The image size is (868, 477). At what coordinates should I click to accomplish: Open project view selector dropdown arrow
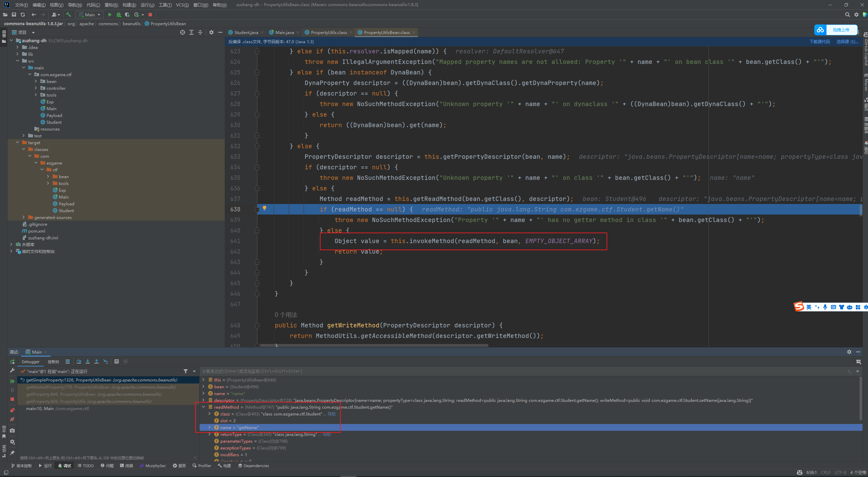[33, 33]
